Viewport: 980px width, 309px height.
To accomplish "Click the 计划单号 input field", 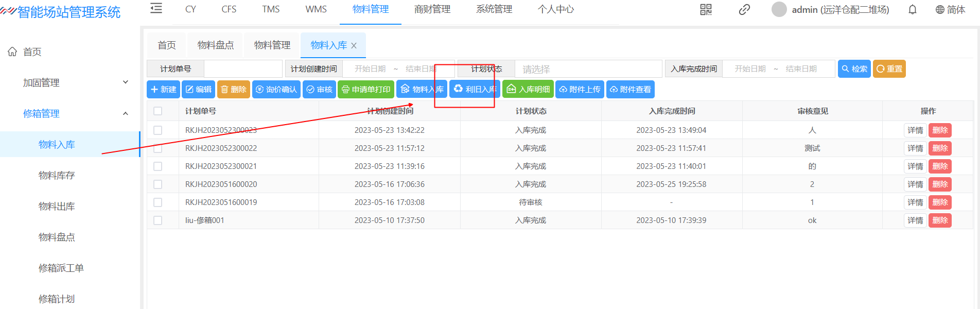I will tap(243, 69).
